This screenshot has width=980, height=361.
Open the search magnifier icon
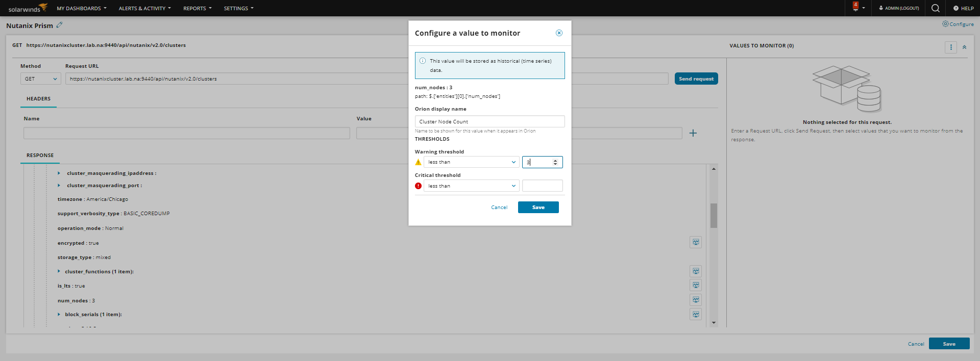pos(935,8)
